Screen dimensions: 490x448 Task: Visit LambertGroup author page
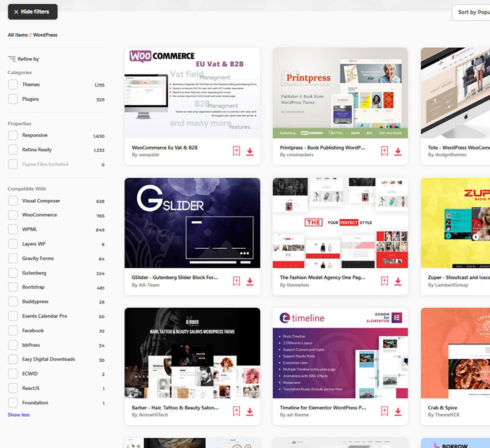pyautogui.click(x=451, y=285)
